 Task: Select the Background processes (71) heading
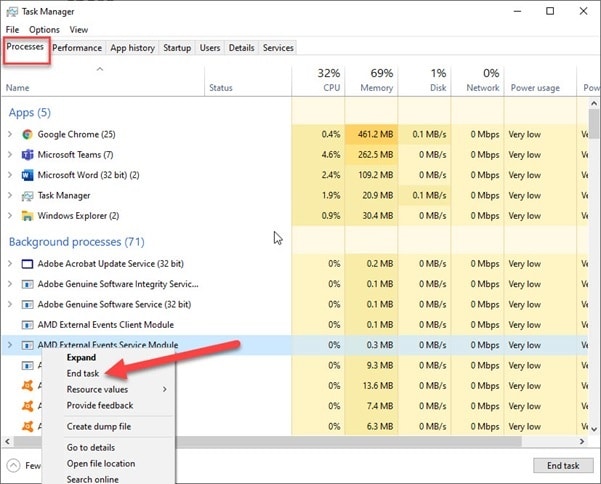click(77, 242)
